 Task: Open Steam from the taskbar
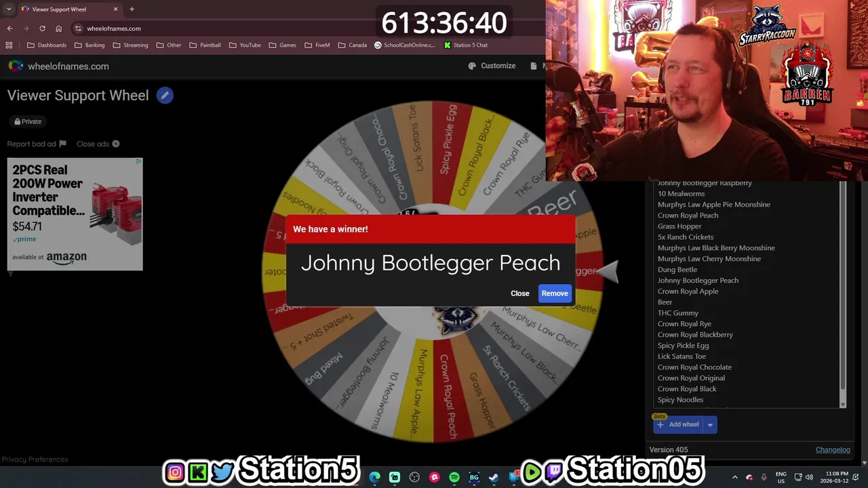(494, 477)
